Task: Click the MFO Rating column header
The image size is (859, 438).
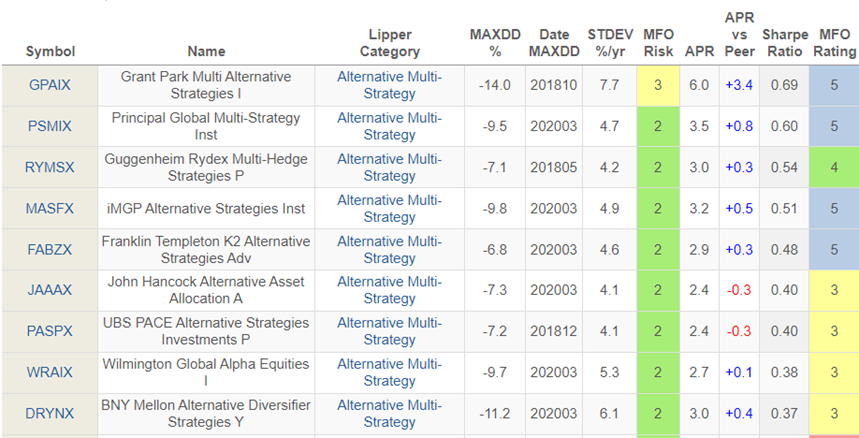Action: click(x=835, y=42)
